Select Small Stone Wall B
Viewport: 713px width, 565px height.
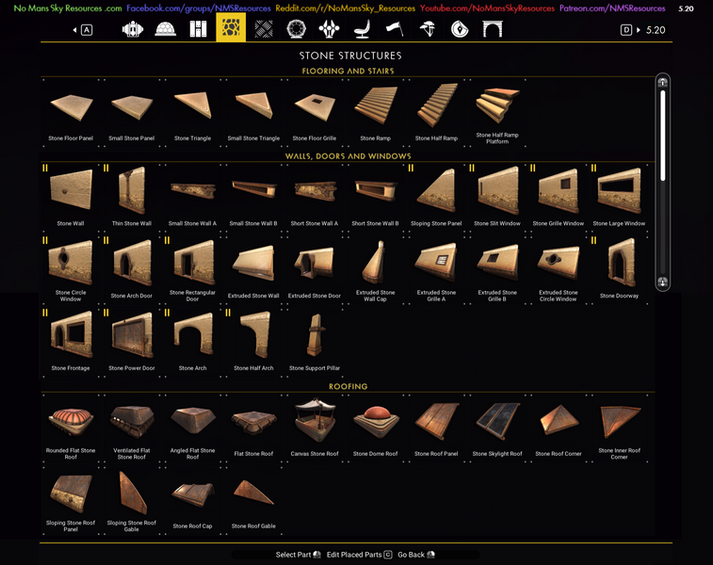[x=254, y=196]
